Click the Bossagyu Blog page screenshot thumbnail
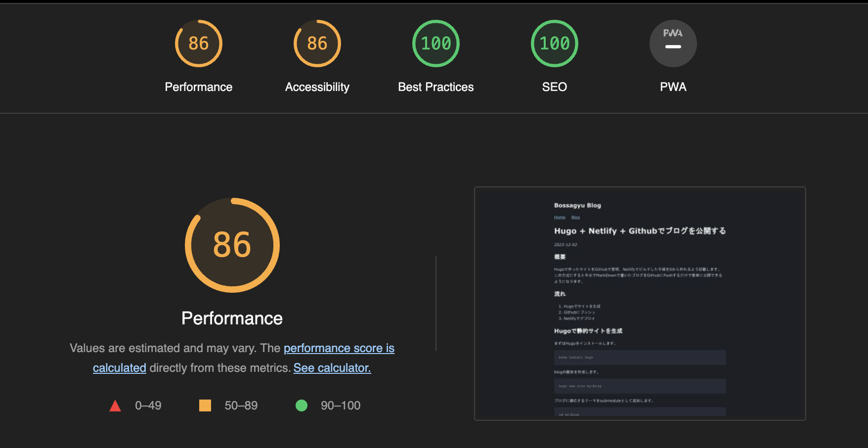 640,304
